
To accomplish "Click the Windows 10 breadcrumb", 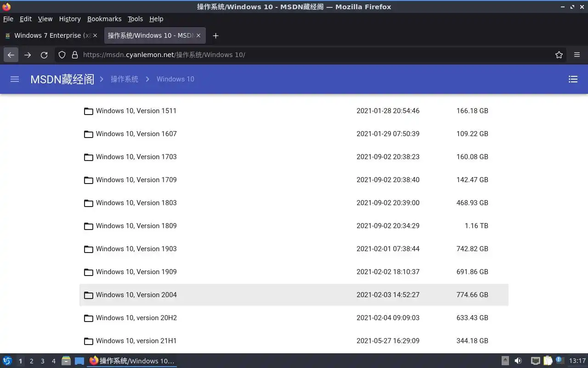I will point(175,79).
